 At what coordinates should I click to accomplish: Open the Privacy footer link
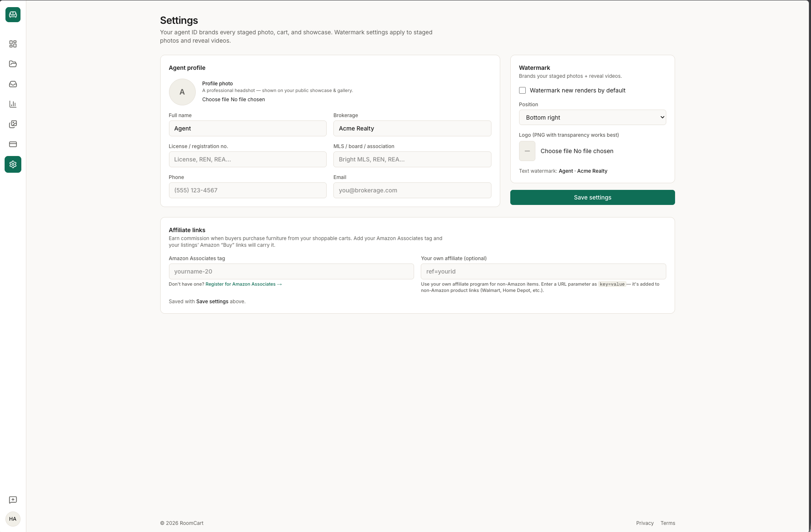(645, 523)
